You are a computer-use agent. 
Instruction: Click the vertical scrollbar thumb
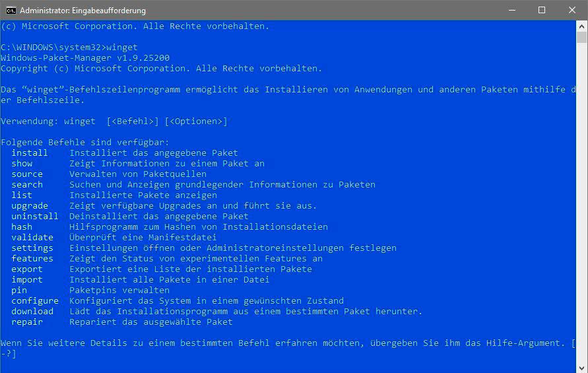point(581,38)
